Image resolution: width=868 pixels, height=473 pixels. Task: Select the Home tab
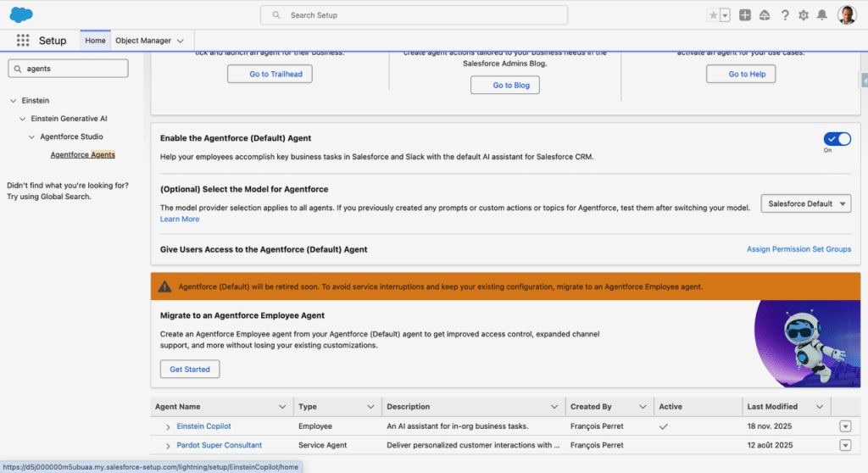[x=95, y=41]
